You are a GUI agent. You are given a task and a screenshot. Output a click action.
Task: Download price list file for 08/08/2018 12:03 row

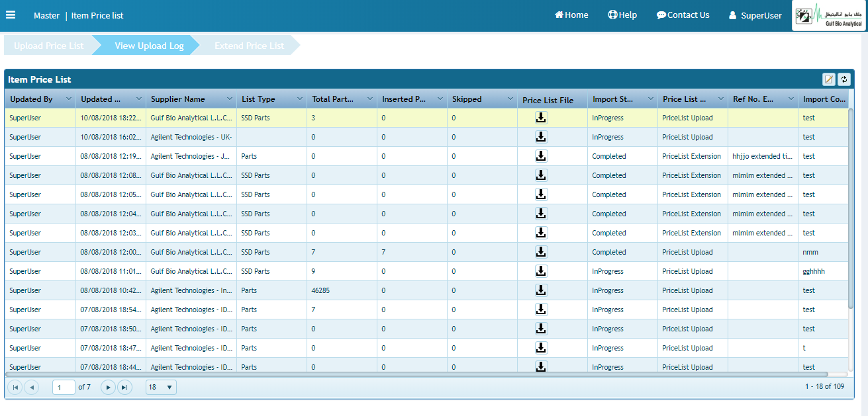coord(541,233)
